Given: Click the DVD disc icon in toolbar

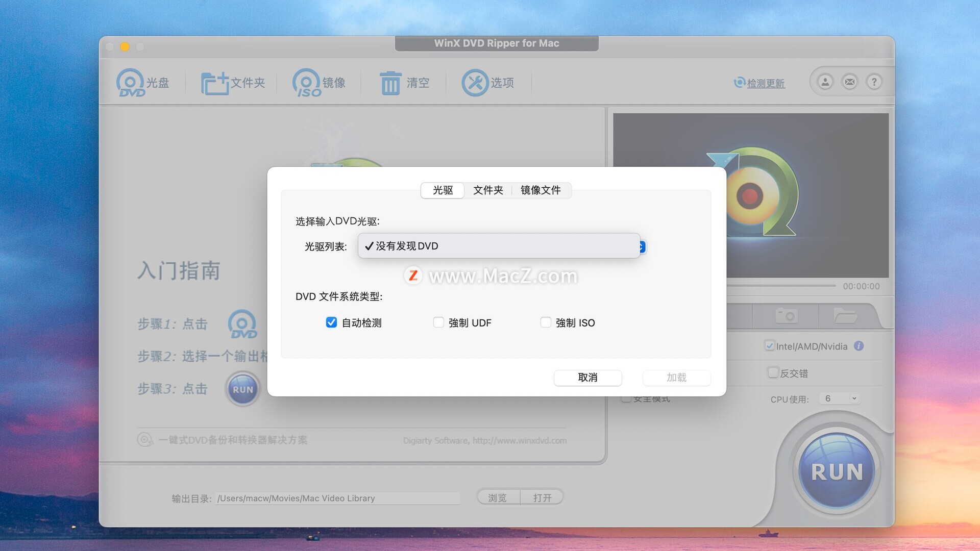Looking at the screenshot, I should click(131, 83).
